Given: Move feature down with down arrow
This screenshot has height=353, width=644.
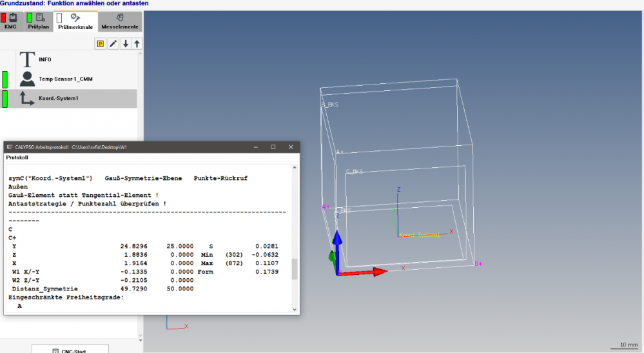Looking at the screenshot, I should [x=125, y=43].
